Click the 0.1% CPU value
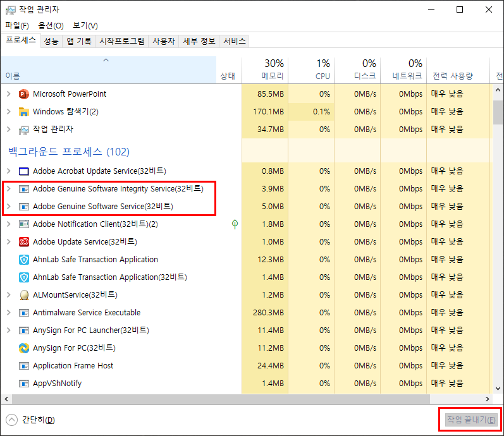This screenshot has width=504, height=436. coord(321,112)
